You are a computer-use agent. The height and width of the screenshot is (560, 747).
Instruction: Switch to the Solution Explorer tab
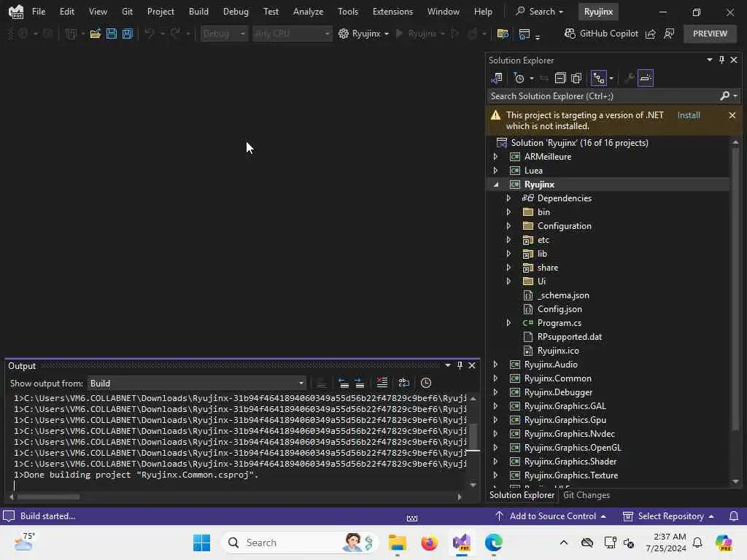coord(522,495)
